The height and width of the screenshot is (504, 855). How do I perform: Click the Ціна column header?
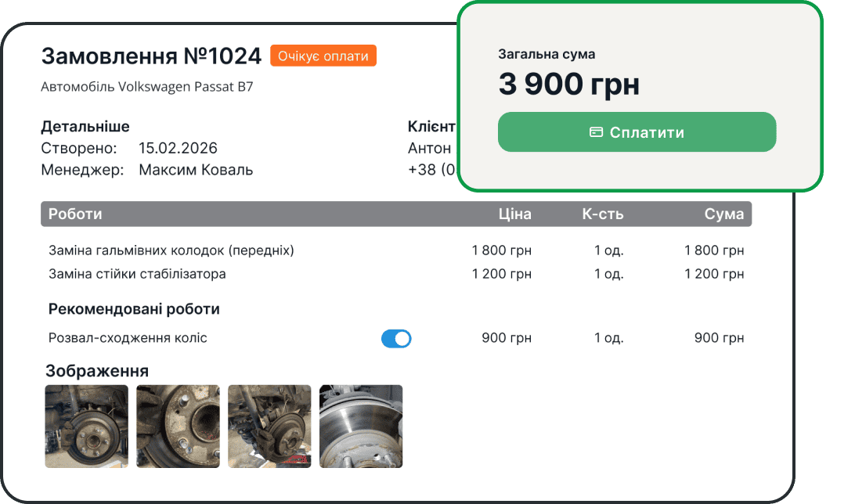(x=515, y=213)
